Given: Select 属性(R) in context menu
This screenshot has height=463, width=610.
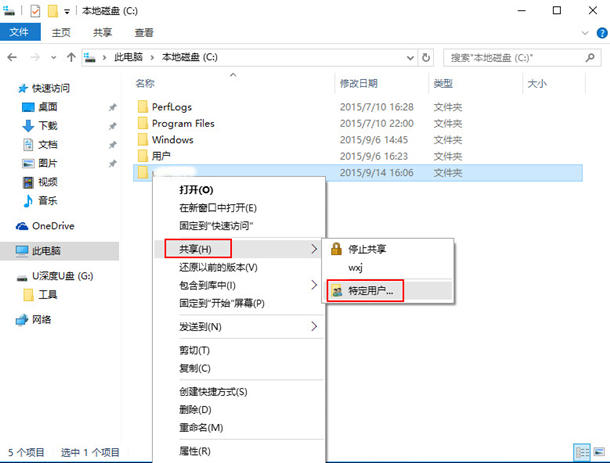Looking at the screenshot, I should tap(195, 451).
